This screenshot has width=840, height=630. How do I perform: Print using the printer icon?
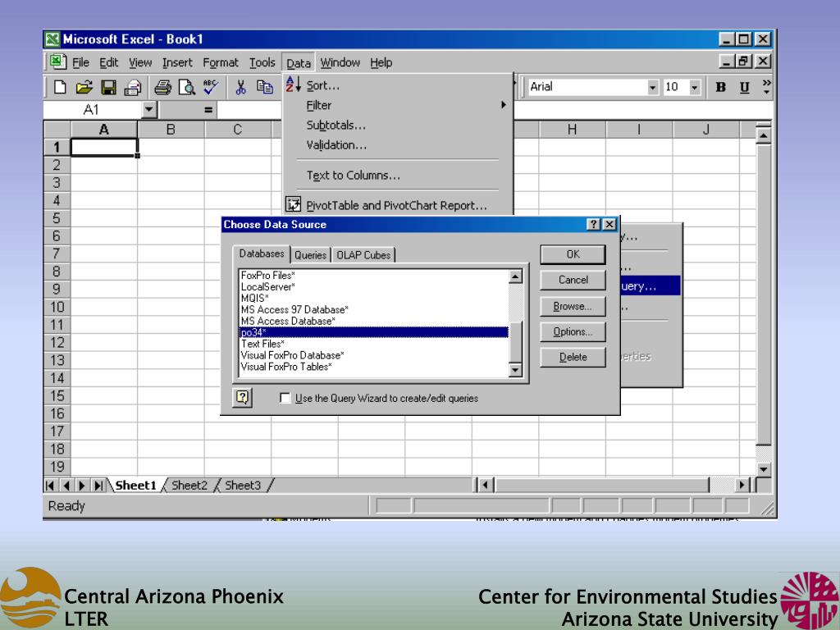tap(163, 87)
